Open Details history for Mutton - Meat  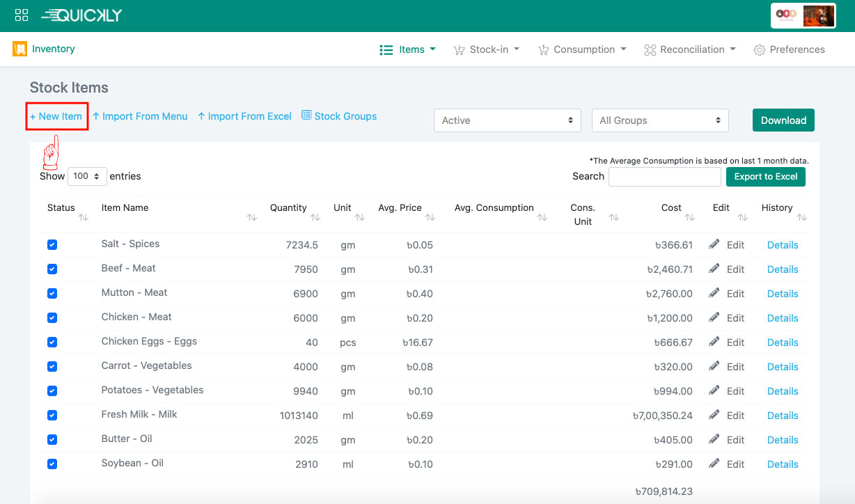(x=782, y=294)
